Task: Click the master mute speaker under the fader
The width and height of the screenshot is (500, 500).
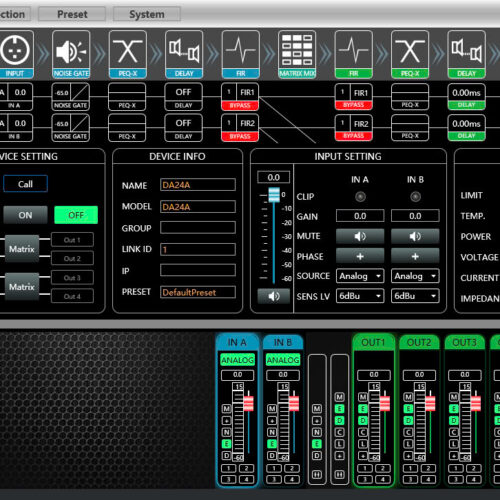Action: (x=274, y=296)
